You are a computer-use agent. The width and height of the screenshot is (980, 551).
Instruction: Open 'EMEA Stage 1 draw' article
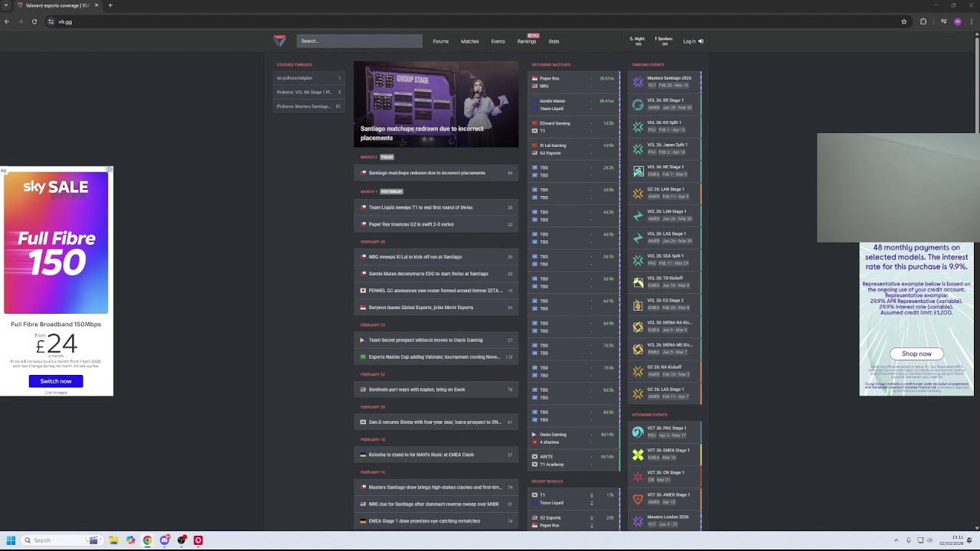pos(436,521)
